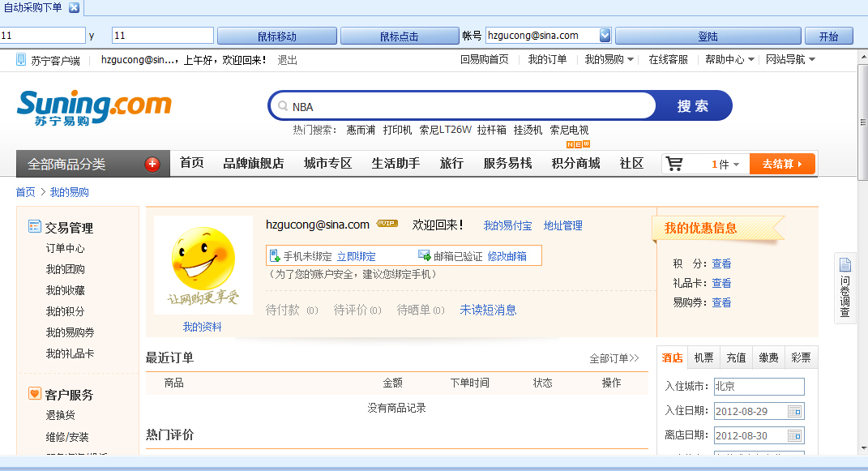Click the 问卷调查 survey side icon

[845, 288]
